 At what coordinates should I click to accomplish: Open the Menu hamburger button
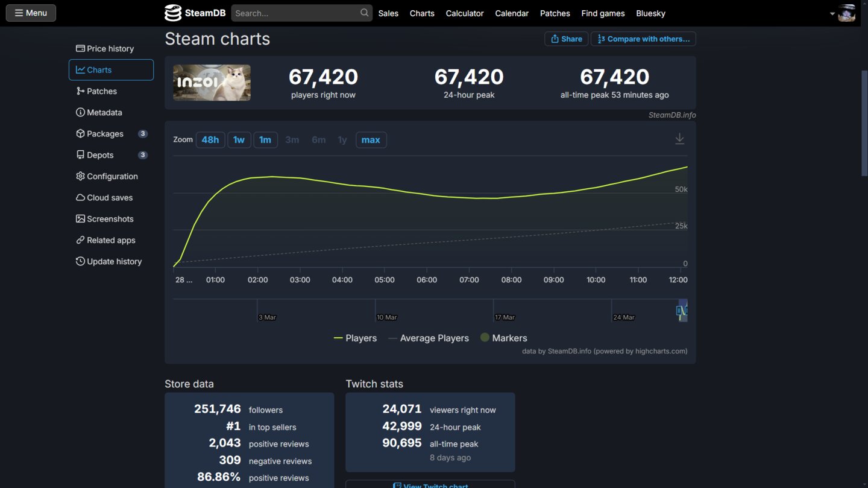[31, 13]
